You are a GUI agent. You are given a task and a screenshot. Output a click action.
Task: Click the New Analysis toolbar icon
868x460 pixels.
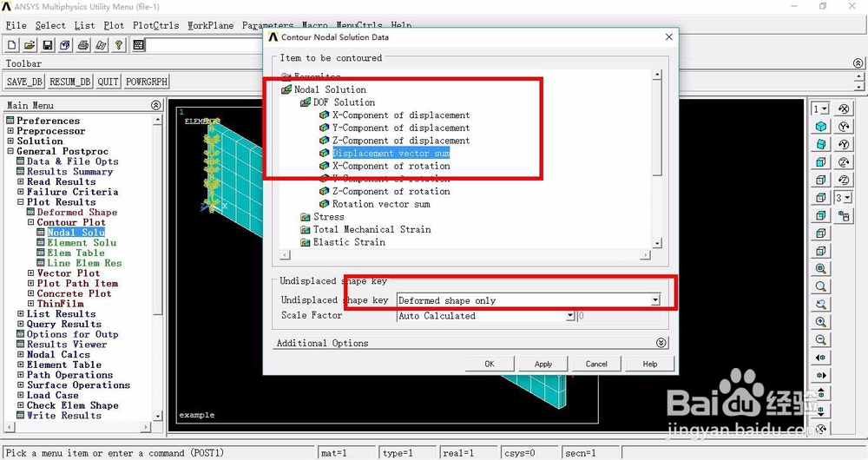pos(12,45)
